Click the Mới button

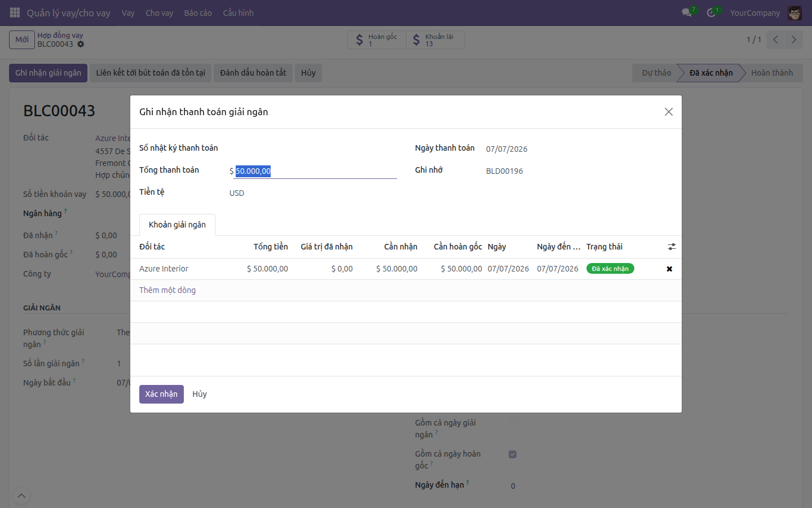(x=22, y=40)
